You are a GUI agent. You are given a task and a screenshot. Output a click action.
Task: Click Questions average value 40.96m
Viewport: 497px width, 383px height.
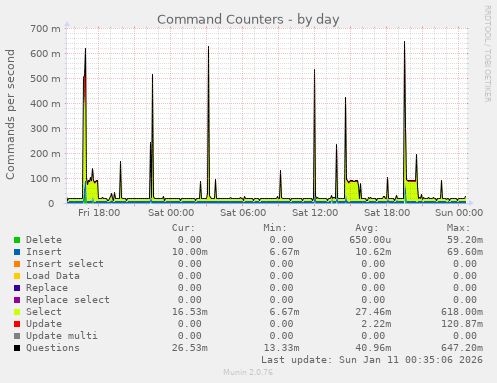click(x=373, y=348)
